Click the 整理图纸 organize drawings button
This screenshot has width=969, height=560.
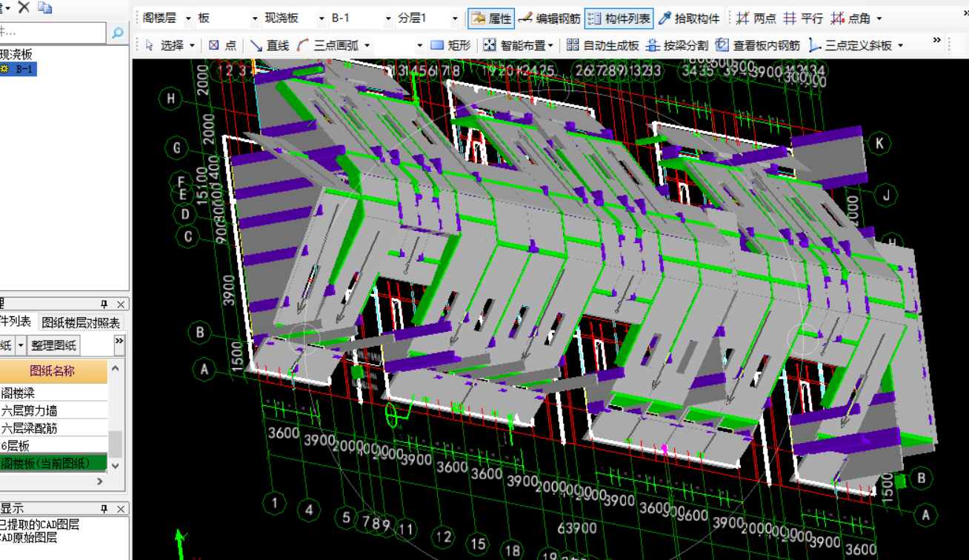point(53,345)
